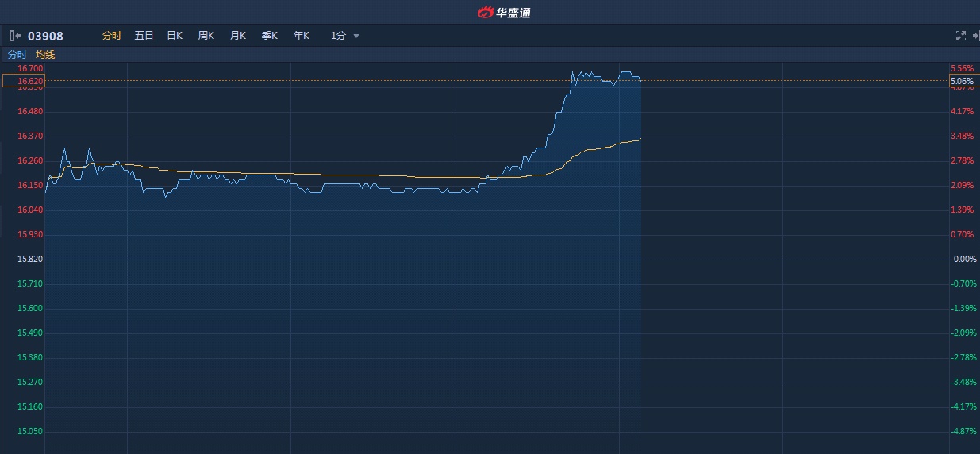The width and height of the screenshot is (980, 454).
Task: Click the 16.150 price axis label
Action: pyautogui.click(x=30, y=186)
